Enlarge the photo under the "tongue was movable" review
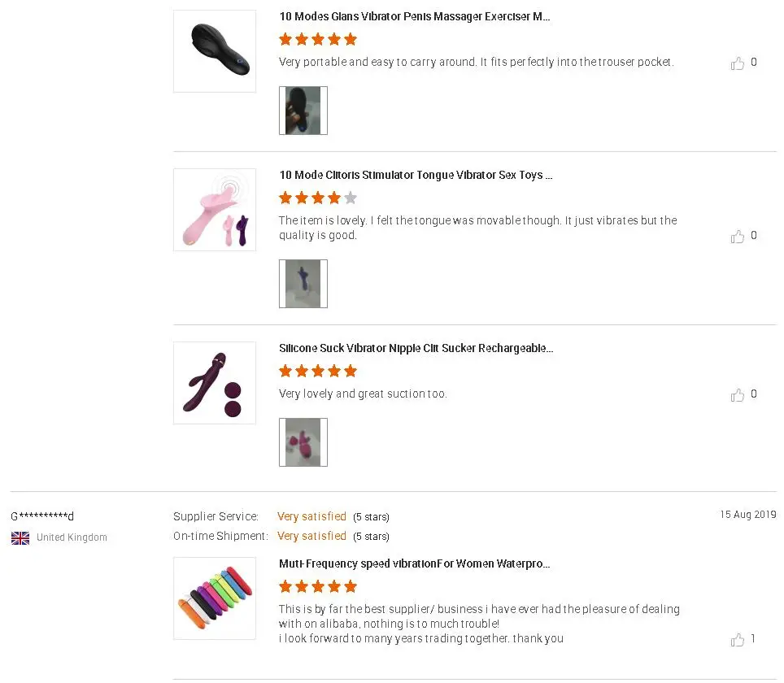The width and height of the screenshot is (784, 683). coord(303,284)
